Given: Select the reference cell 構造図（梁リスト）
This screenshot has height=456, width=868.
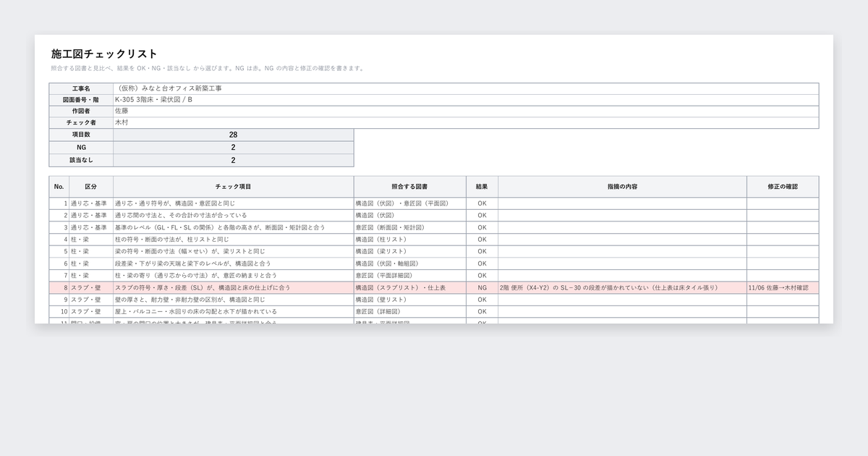Looking at the screenshot, I should click(410, 252).
